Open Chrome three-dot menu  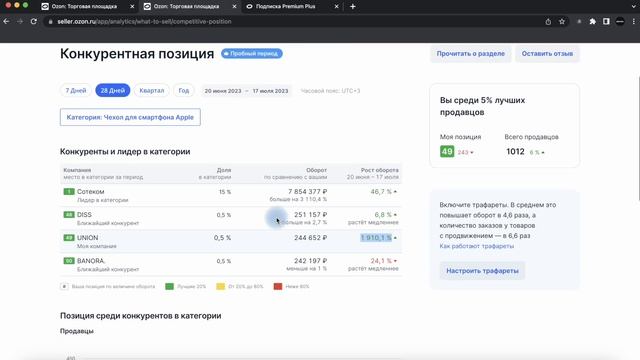pos(634,22)
